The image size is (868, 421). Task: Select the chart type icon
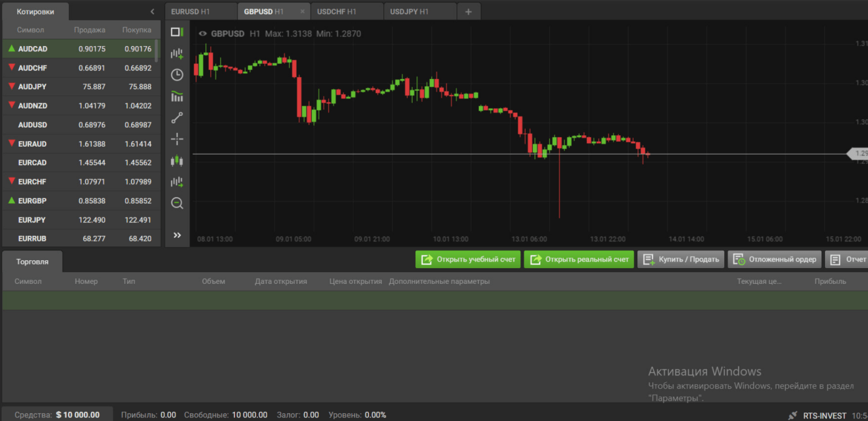[x=177, y=32]
